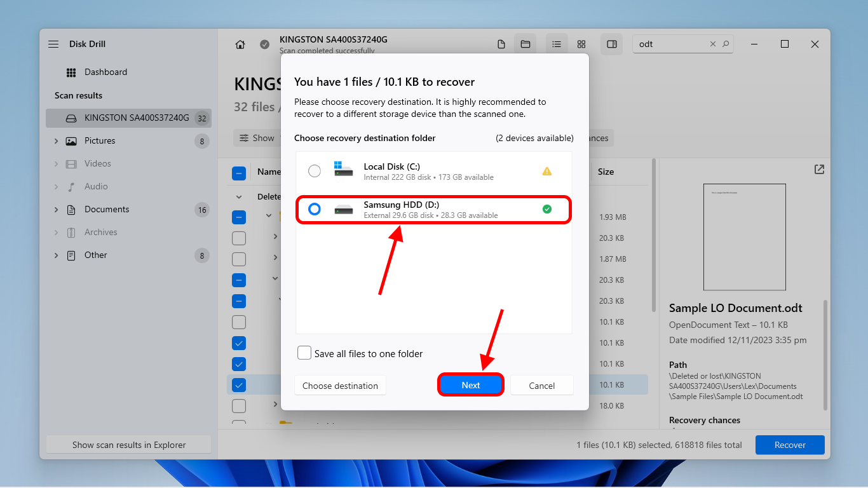Select Local Disk (C:) radio button
Image resolution: width=868 pixels, height=488 pixels.
[x=315, y=171]
